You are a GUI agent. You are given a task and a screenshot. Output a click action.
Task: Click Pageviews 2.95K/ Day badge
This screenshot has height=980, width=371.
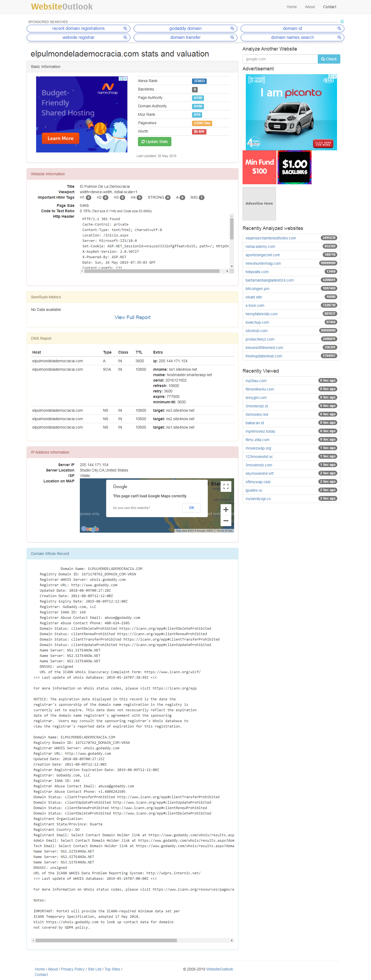click(x=202, y=123)
